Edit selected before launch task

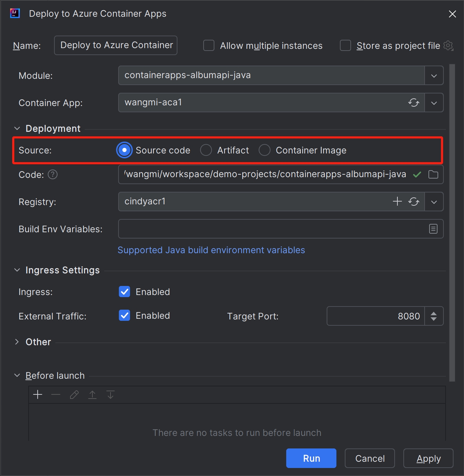[x=74, y=395]
